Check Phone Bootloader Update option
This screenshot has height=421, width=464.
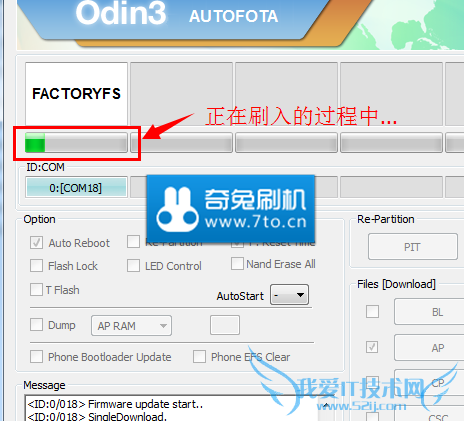pyautogui.click(x=36, y=357)
